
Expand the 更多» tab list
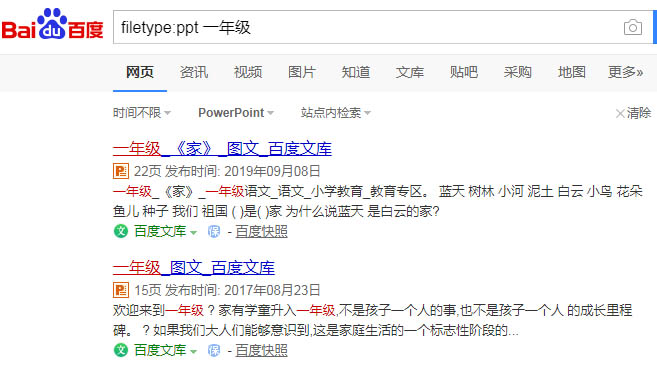point(626,72)
